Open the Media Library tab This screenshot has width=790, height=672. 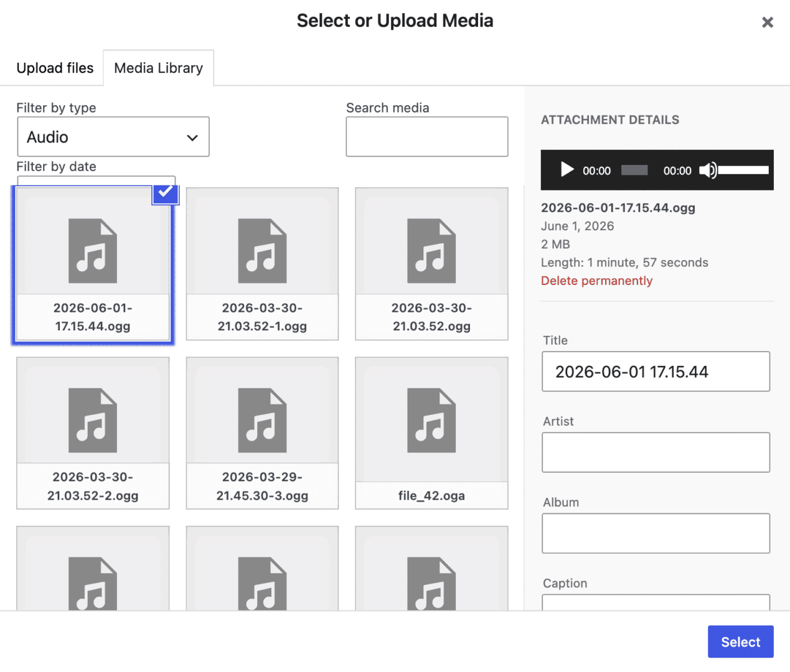coord(159,68)
